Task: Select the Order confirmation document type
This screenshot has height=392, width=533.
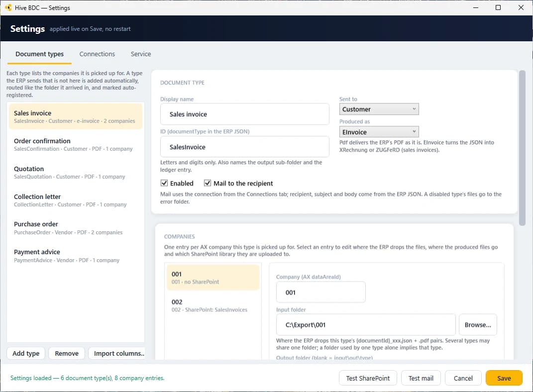Action: [76, 144]
